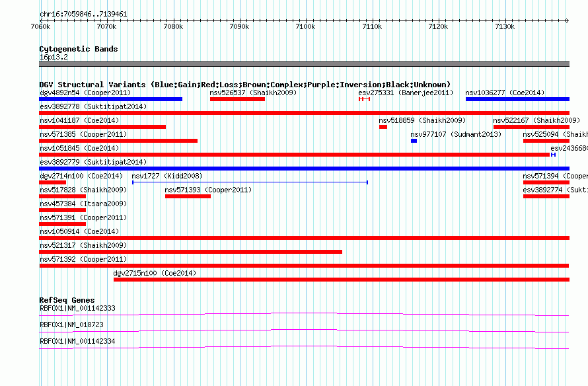Click the red nsv526537 loss bar

tap(237, 99)
